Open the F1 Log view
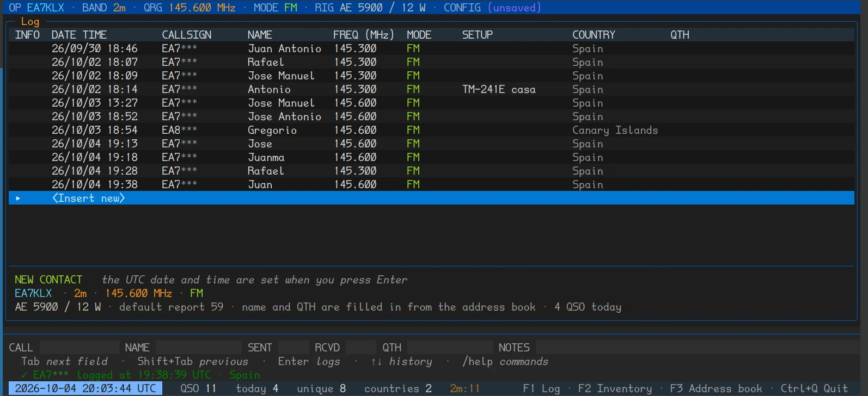The image size is (868, 396). pos(541,388)
